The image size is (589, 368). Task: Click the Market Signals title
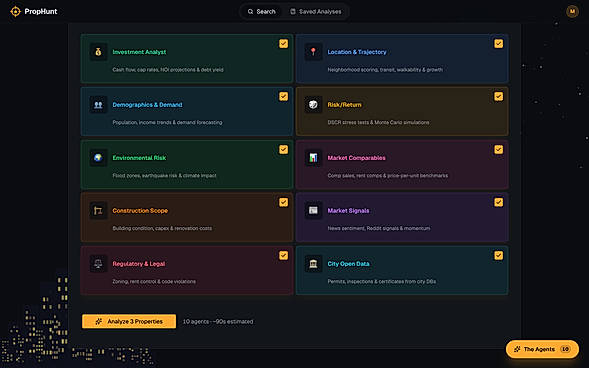(348, 211)
